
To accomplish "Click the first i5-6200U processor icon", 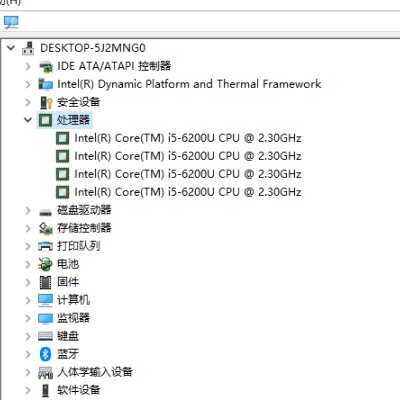I will pos(62,138).
